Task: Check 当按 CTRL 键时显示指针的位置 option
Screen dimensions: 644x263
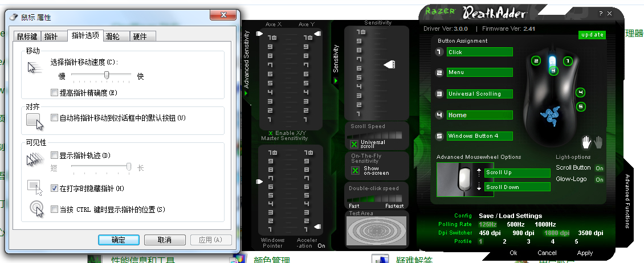Action: [54, 209]
